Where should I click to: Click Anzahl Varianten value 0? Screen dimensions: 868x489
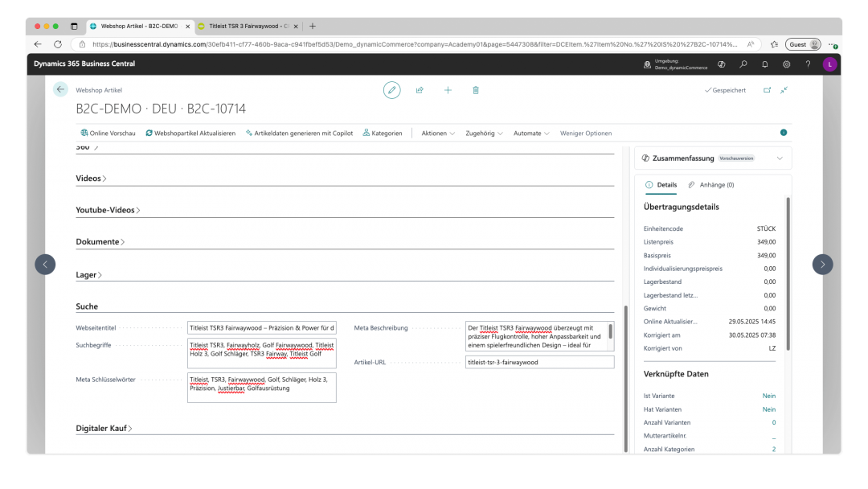click(x=773, y=422)
